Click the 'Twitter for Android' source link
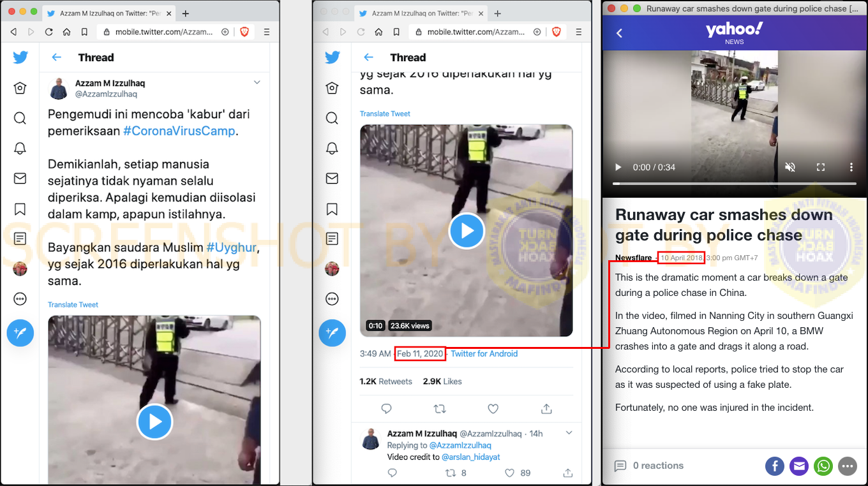The height and width of the screenshot is (486, 868). click(x=484, y=354)
